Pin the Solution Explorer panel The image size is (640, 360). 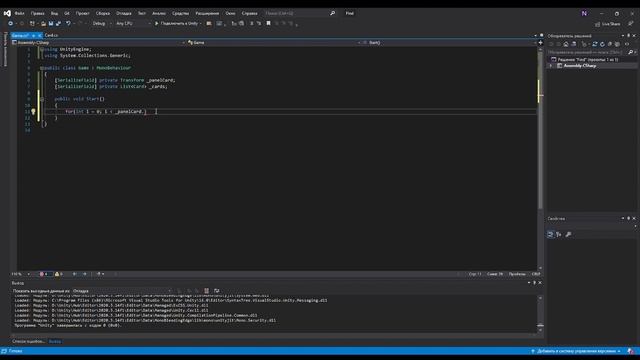click(628, 36)
